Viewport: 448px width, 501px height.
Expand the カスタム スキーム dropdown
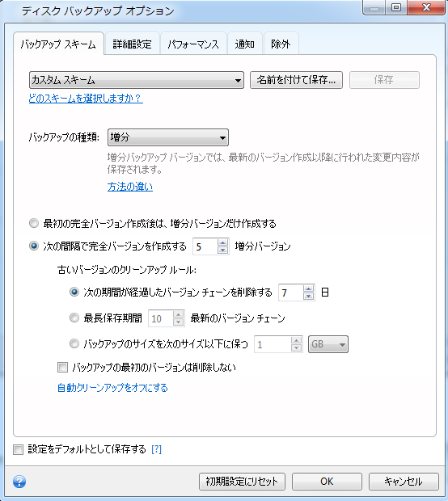[x=136, y=80]
